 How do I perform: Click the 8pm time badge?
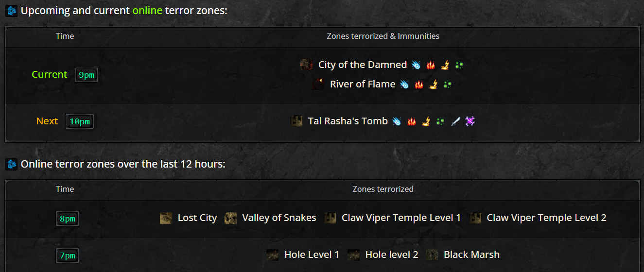point(67,219)
